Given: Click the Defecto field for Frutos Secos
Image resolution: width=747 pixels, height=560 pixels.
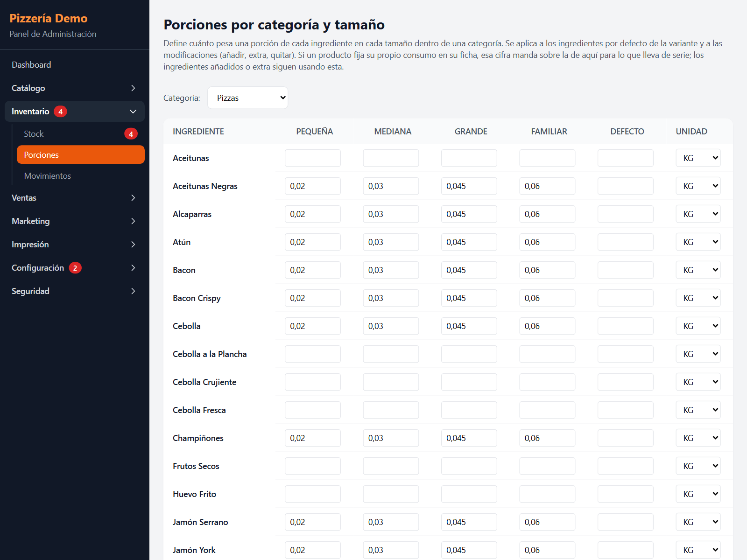Looking at the screenshot, I should pos(626,466).
